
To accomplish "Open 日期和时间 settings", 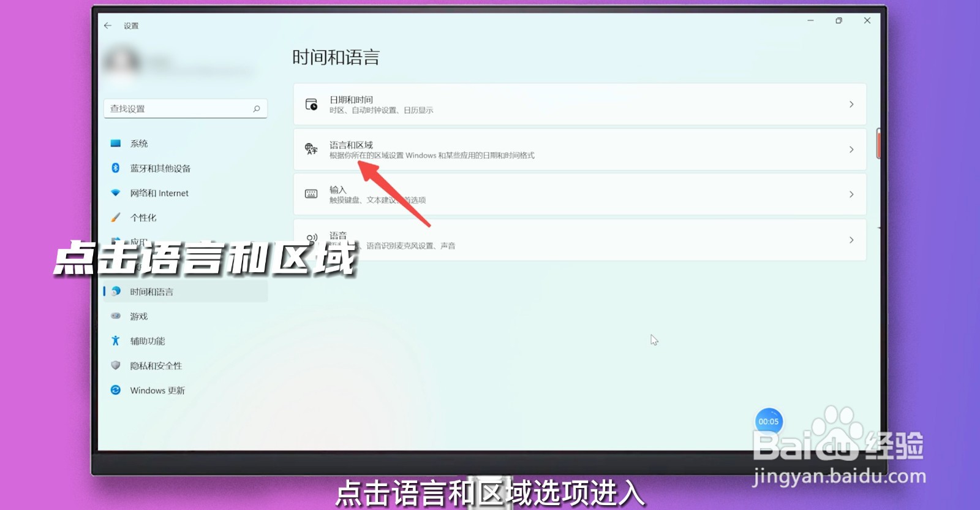I will pos(579,104).
